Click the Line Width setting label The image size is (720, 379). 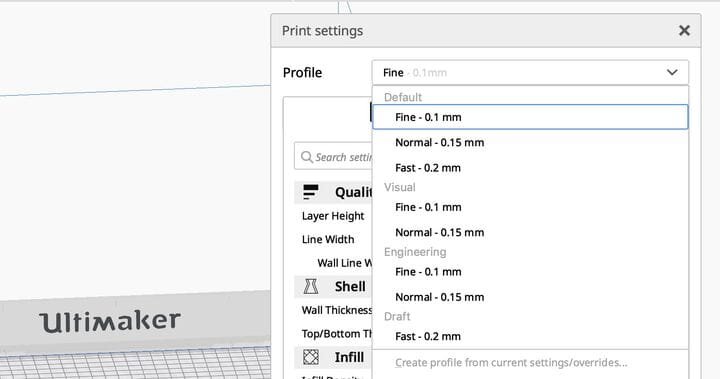coord(328,239)
